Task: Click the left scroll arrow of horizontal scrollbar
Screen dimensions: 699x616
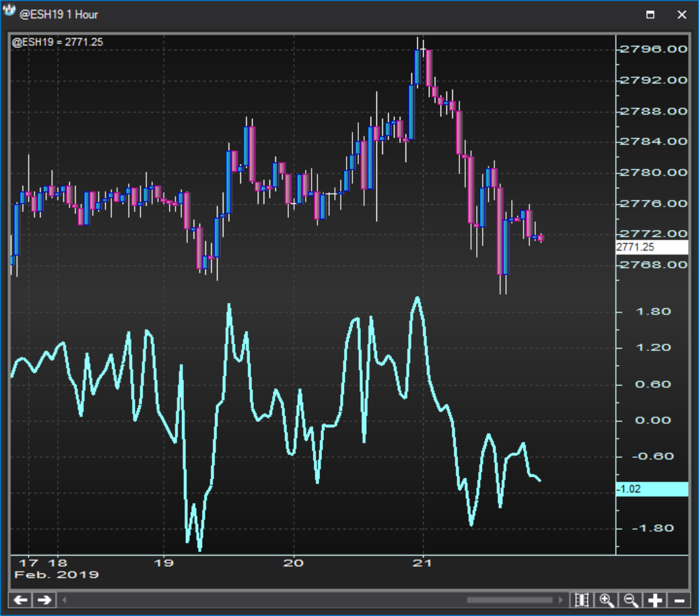Action: point(64,600)
